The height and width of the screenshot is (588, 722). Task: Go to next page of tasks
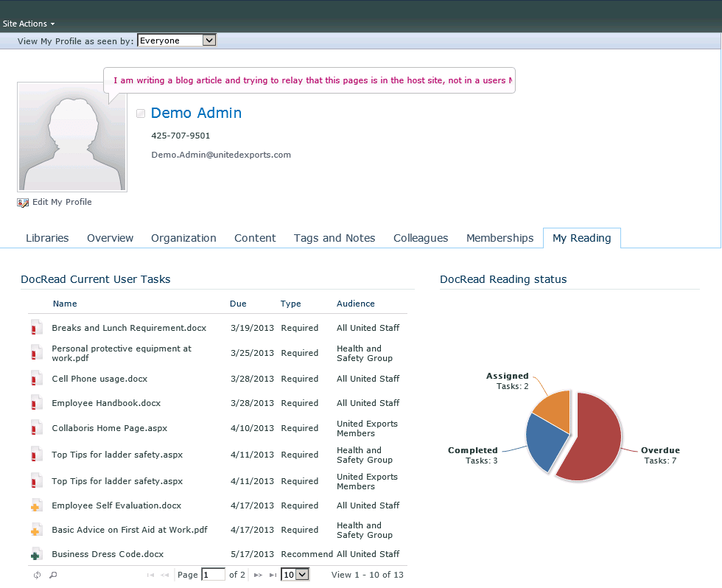[258, 575]
